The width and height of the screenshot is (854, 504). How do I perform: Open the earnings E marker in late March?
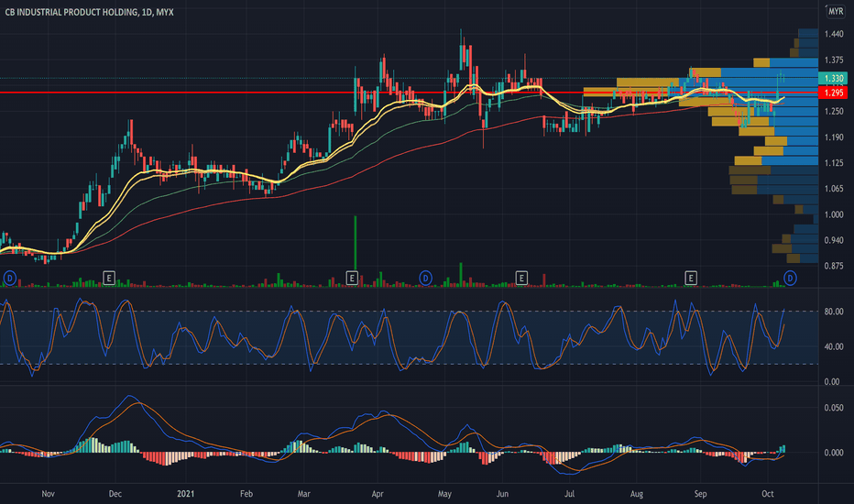[352, 279]
